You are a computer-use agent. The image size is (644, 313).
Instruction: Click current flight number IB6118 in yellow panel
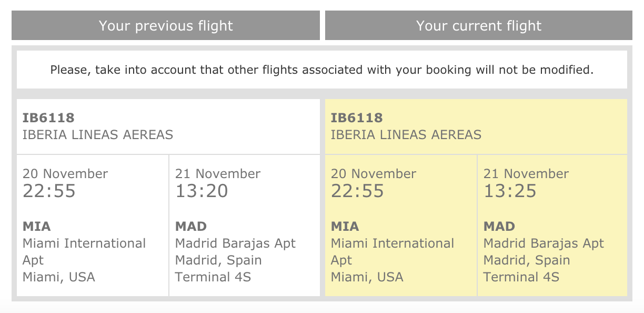pos(357,118)
